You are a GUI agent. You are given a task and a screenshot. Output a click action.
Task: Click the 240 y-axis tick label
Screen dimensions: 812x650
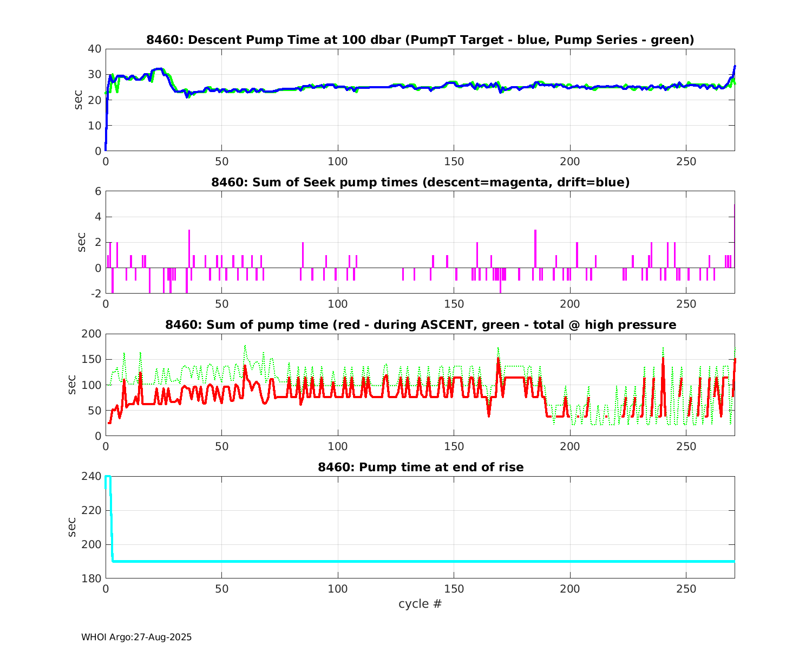(x=91, y=476)
